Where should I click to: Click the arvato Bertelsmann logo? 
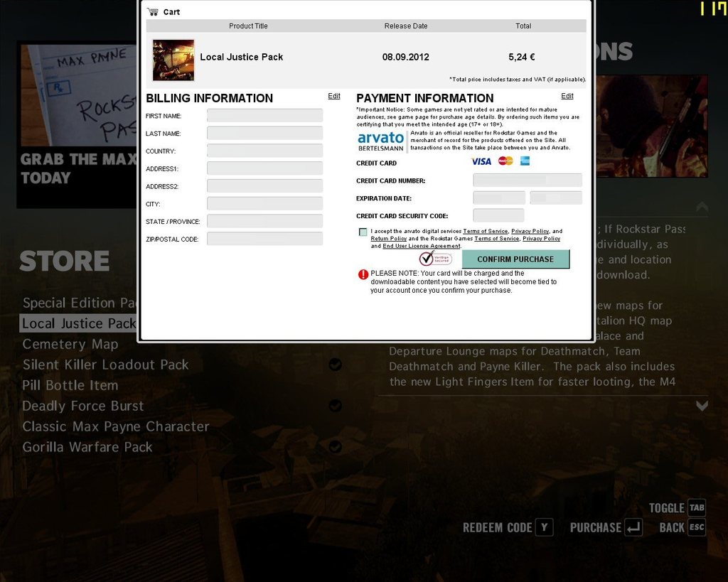pyautogui.click(x=381, y=141)
